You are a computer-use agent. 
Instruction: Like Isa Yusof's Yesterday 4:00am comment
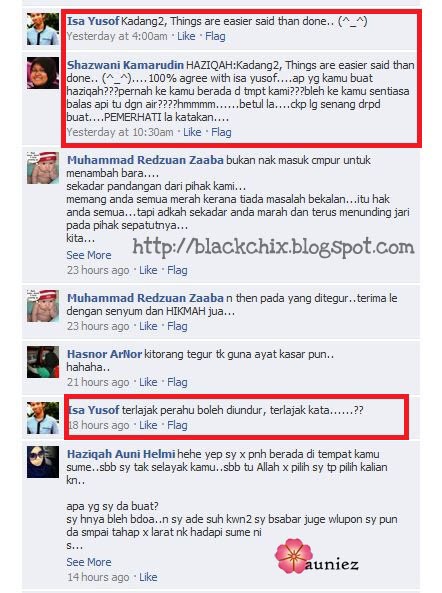point(186,36)
